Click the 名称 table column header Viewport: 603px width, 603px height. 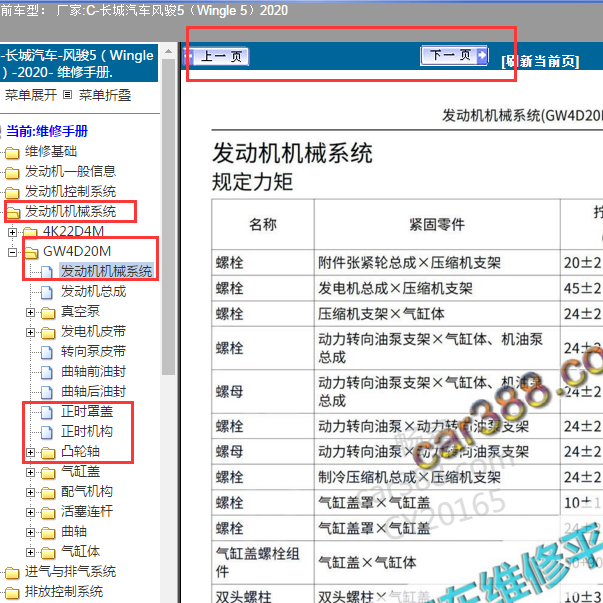[263, 224]
